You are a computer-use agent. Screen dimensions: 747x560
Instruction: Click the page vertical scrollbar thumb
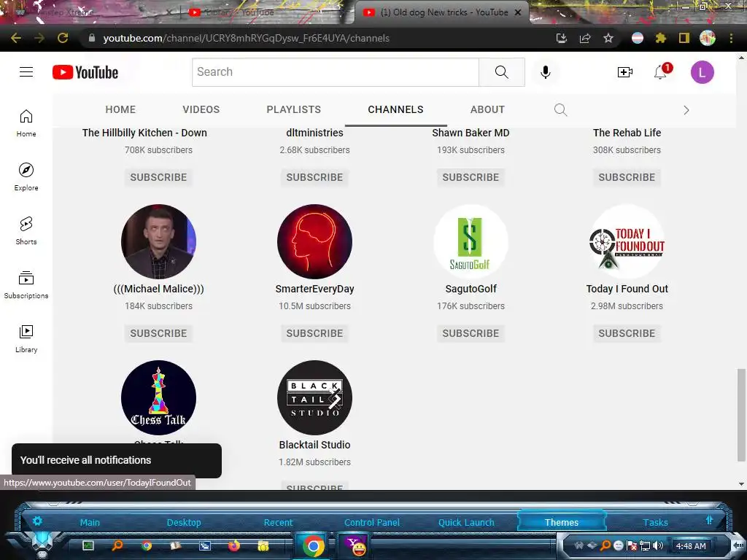tap(741, 414)
